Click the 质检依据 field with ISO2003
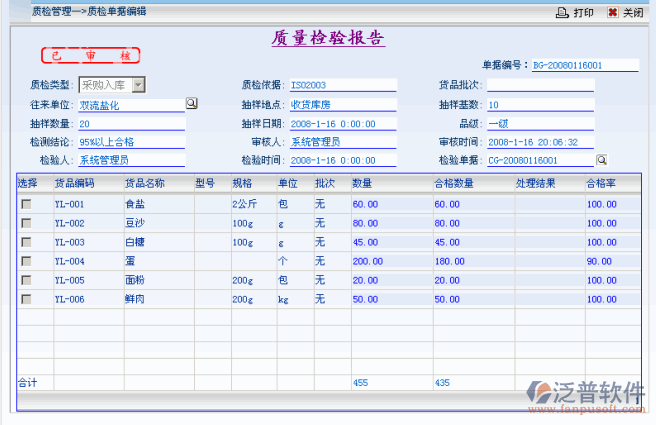This screenshot has height=425, width=656. (342, 86)
